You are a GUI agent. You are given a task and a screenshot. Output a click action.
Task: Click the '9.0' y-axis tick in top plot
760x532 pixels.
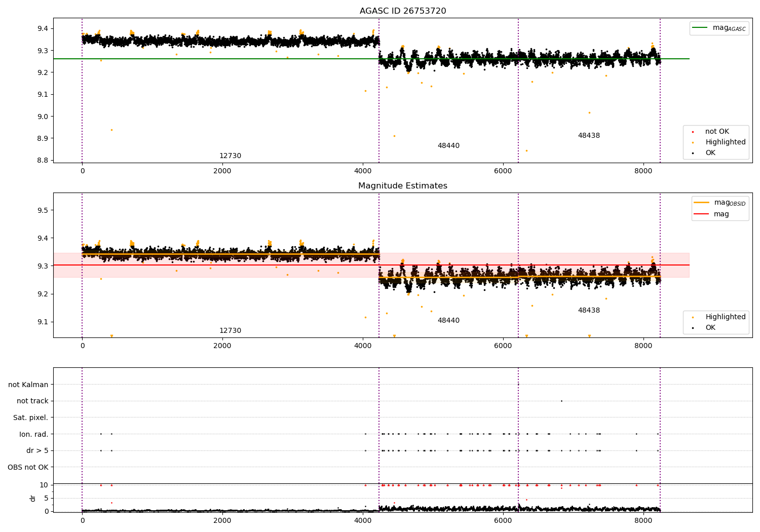(x=43, y=117)
